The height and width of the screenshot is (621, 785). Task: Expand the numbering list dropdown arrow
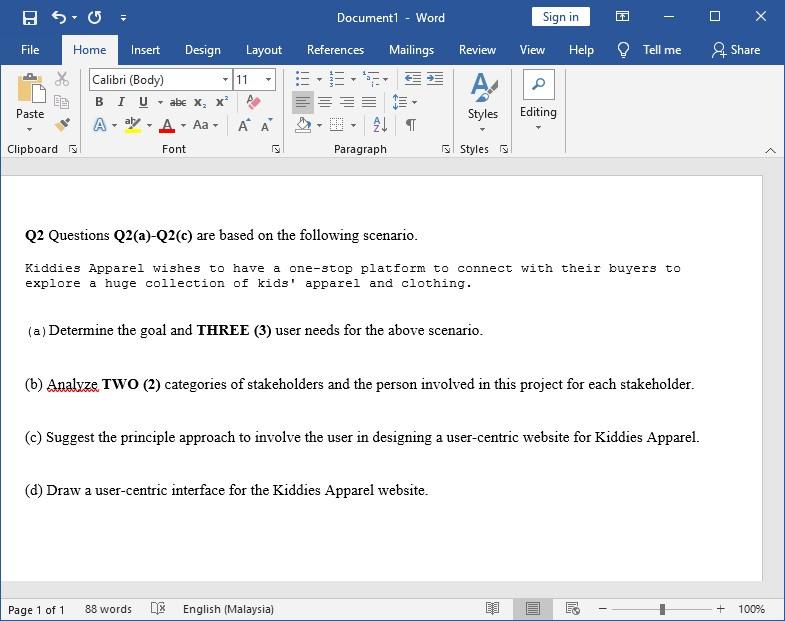[353, 80]
